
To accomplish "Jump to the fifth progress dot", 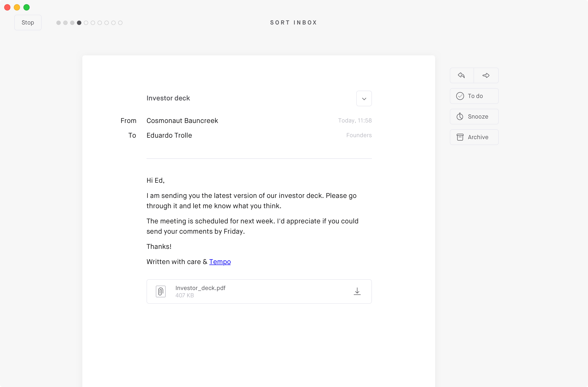I will click(86, 23).
